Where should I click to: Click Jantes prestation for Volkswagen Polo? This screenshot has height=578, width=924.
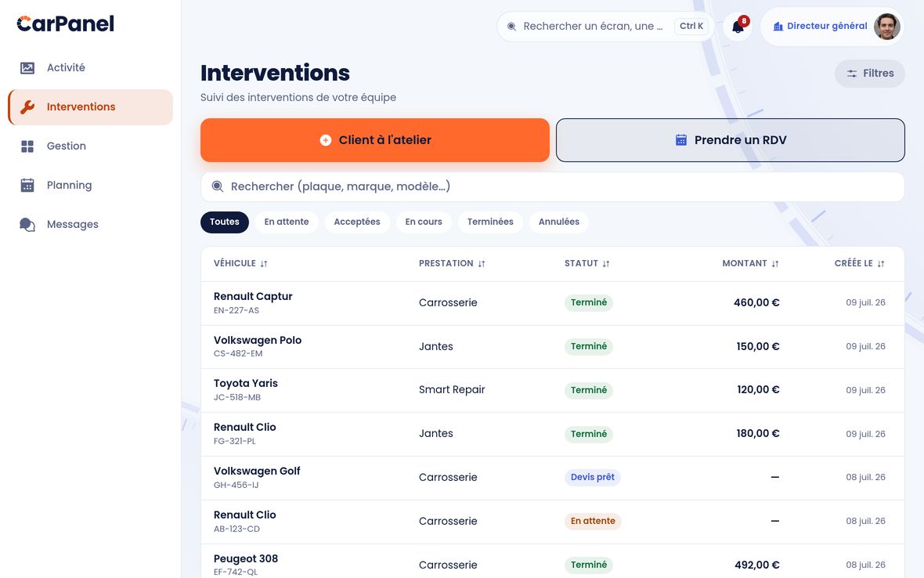click(436, 346)
